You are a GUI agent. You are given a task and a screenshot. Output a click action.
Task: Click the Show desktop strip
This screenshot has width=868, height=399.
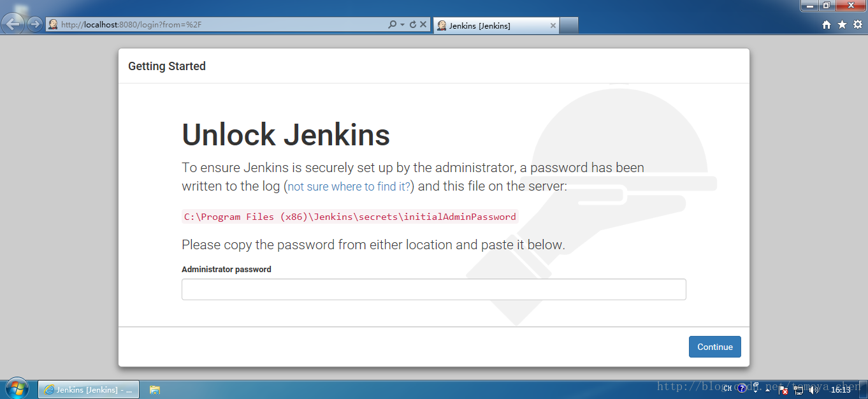coord(864,389)
